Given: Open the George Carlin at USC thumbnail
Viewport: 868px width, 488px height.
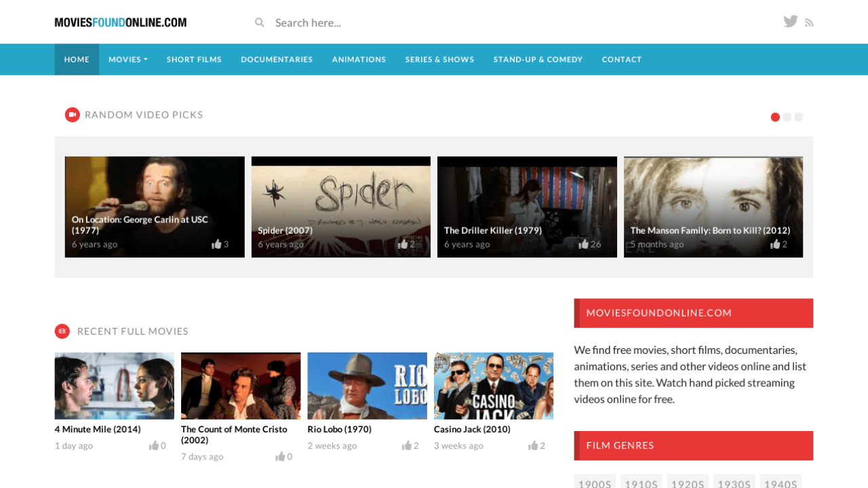Looking at the screenshot, I should click(155, 207).
